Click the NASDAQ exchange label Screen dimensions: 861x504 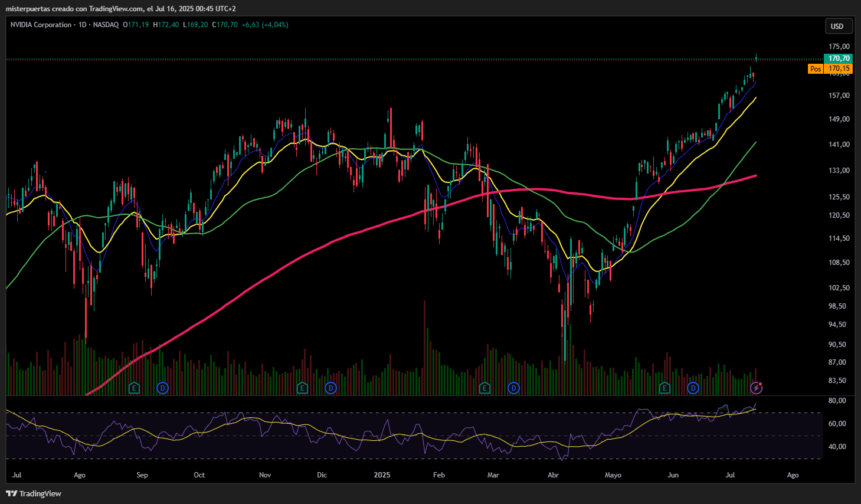pyautogui.click(x=106, y=25)
